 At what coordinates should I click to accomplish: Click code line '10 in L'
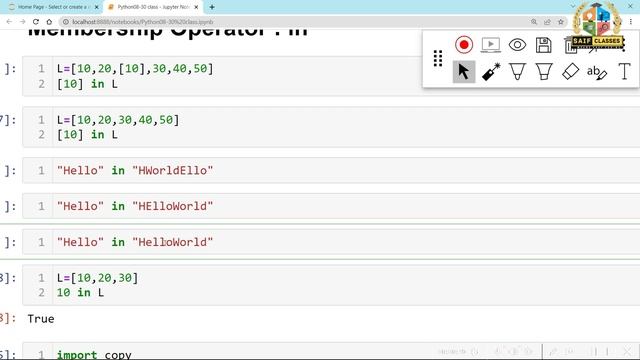click(x=80, y=292)
